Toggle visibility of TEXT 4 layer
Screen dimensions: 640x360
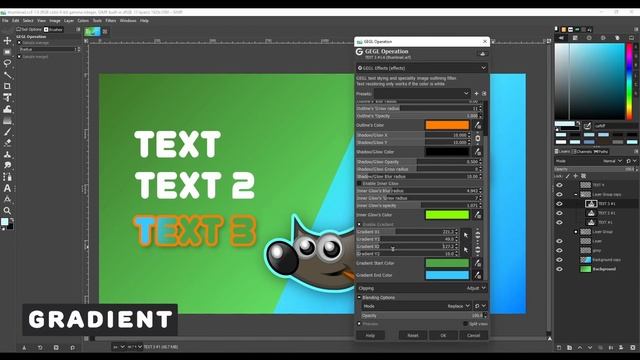559,185
